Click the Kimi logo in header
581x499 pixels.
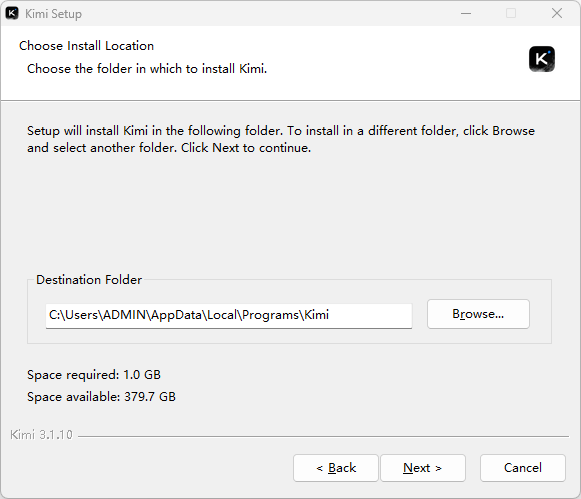[542, 59]
